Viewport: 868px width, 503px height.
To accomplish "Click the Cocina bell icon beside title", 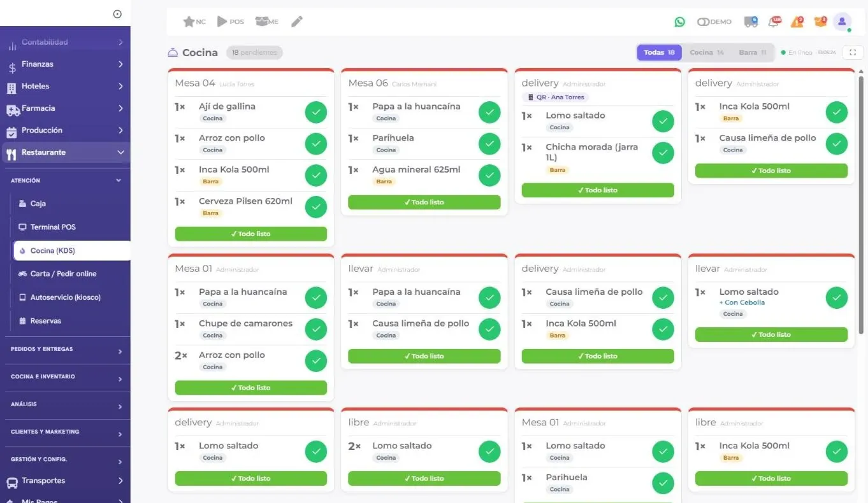I will pyautogui.click(x=173, y=52).
